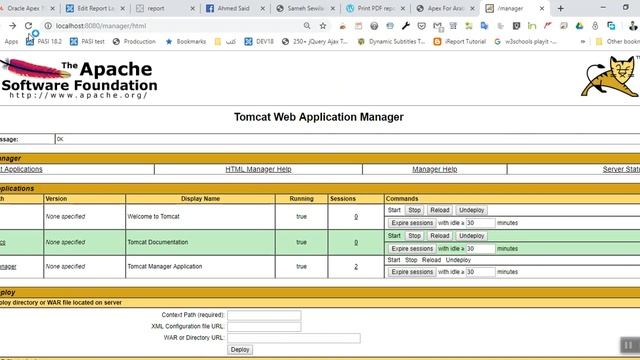The image size is (640, 360).
Task: Click the Tomcat cat logo
Action: click(610, 77)
